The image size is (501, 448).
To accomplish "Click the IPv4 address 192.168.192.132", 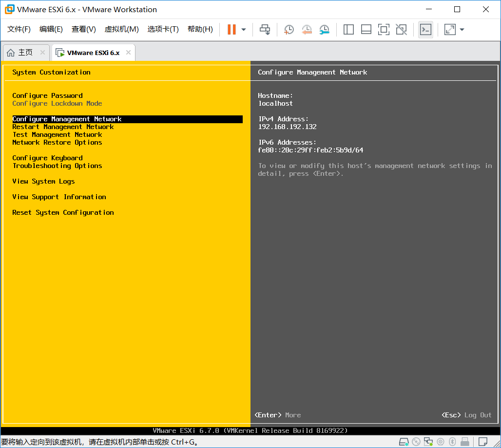I will pos(287,127).
